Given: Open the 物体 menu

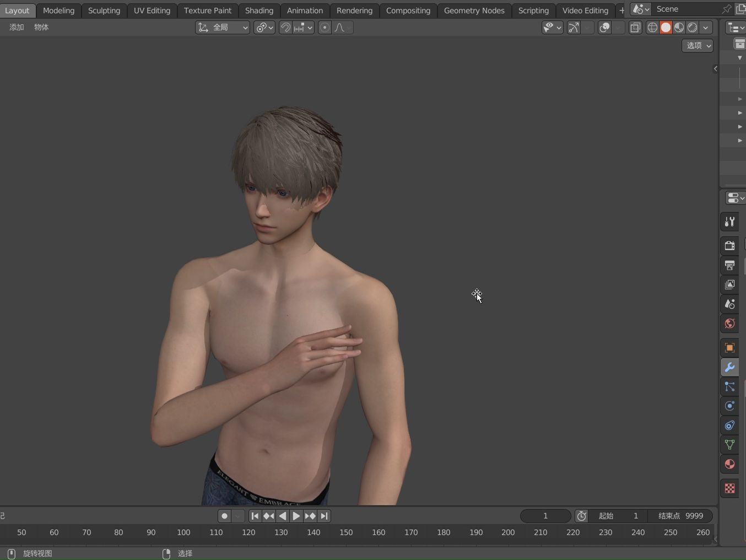Looking at the screenshot, I should coord(41,27).
